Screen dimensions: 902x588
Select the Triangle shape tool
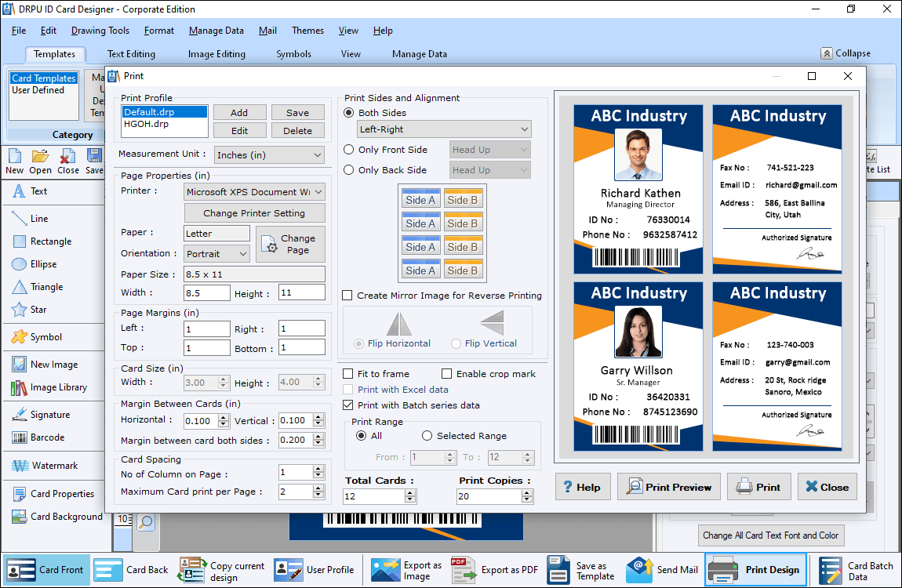[38, 287]
